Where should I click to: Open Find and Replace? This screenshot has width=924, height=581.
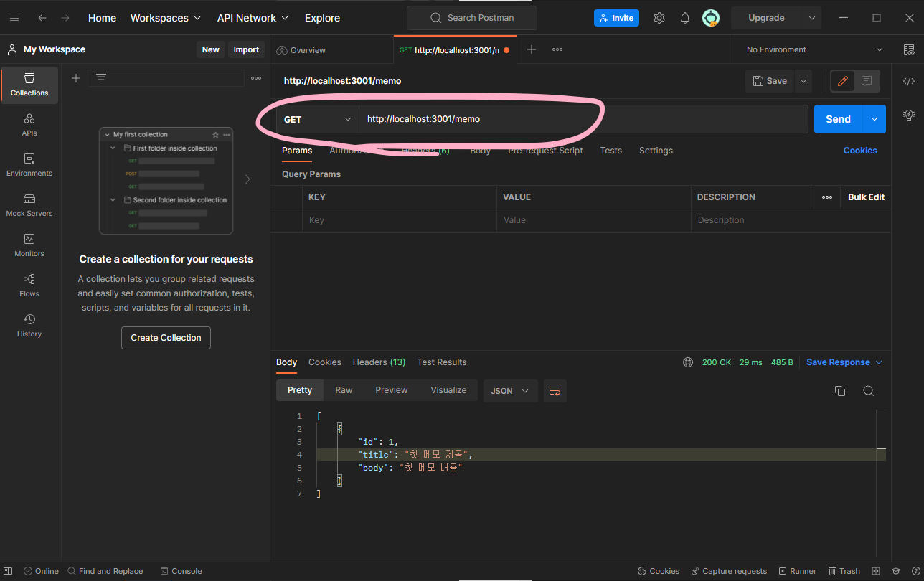point(105,571)
